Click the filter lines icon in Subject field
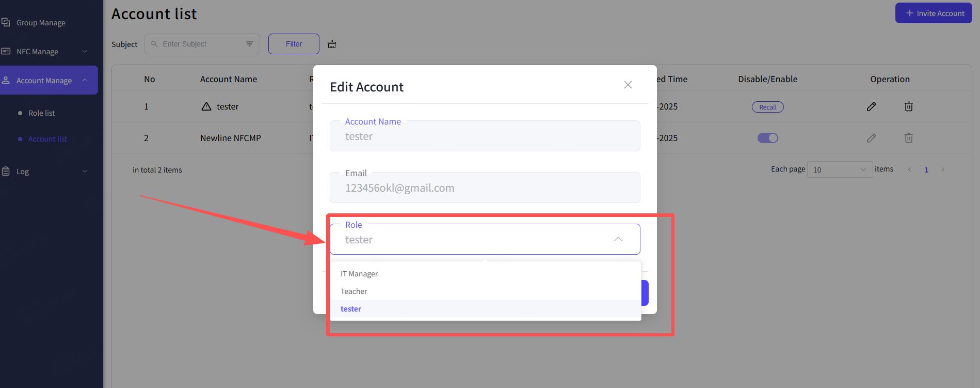Image resolution: width=980 pixels, height=388 pixels. (250, 44)
